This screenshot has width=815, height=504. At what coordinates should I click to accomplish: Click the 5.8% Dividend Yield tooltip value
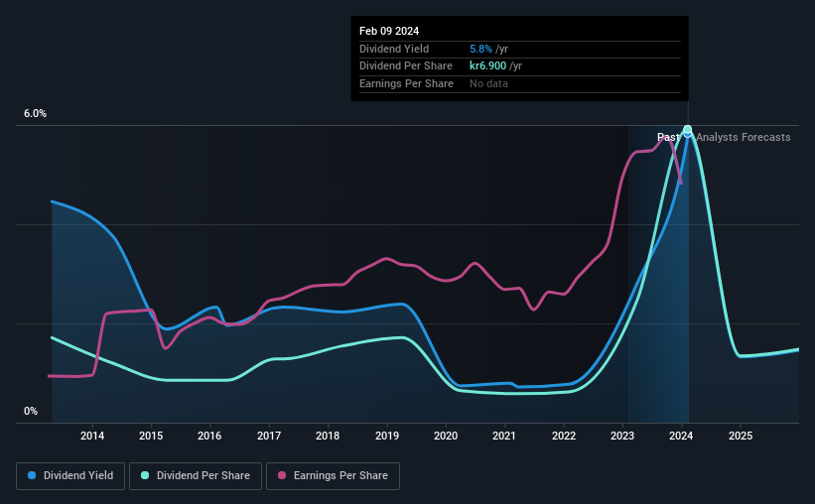pos(480,49)
